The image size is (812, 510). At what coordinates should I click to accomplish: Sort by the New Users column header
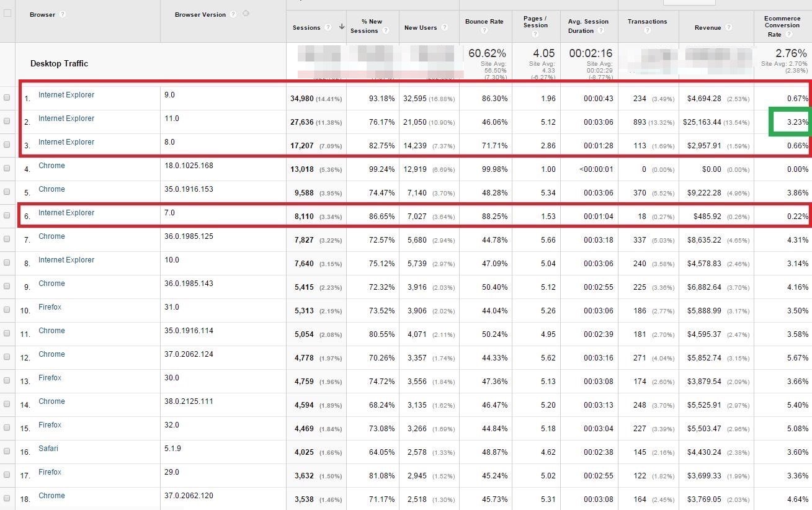pyautogui.click(x=421, y=27)
